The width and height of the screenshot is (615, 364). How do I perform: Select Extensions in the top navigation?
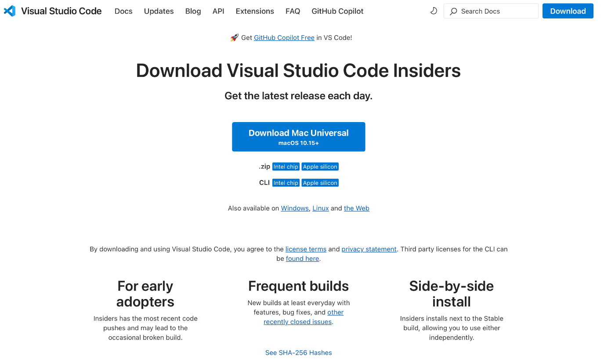[255, 11]
